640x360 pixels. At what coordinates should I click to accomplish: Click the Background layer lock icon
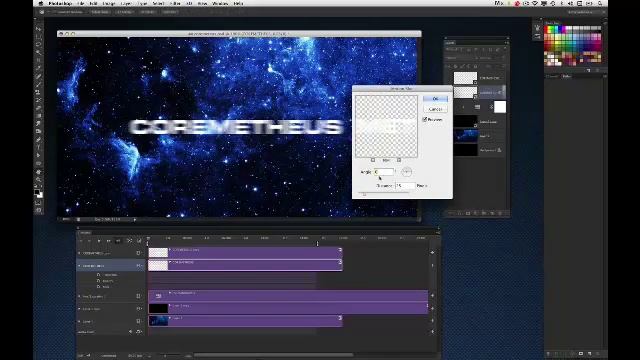499,150
